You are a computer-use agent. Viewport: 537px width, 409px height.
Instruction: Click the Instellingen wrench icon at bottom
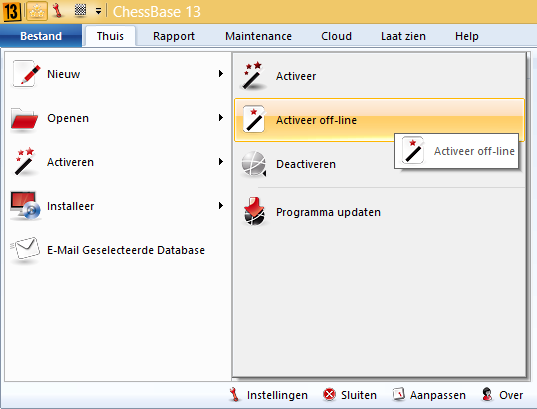[234, 395]
